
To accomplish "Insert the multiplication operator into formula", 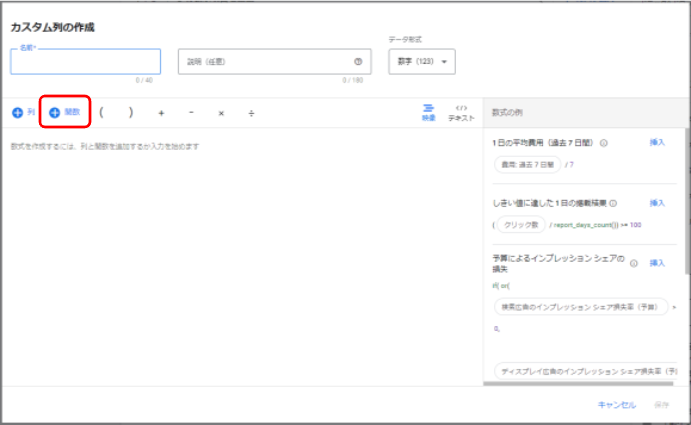I will (x=221, y=113).
